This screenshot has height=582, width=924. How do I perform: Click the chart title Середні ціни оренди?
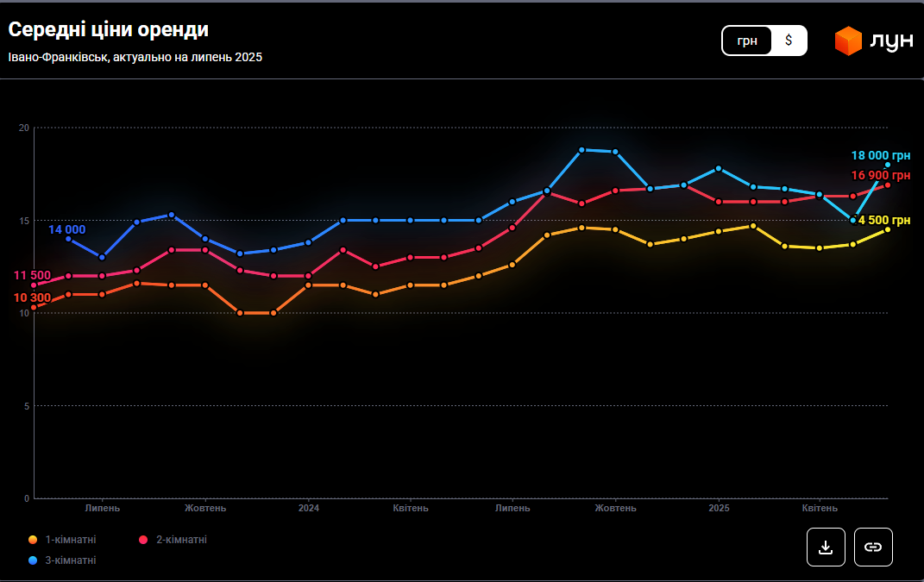(x=109, y=30)
